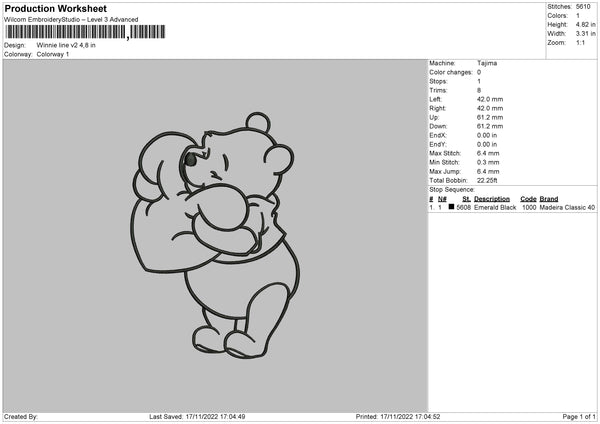Viewport: 600px width, 424px height.
Task: Click the 'Brand' column header
Action: click(549, 199)
